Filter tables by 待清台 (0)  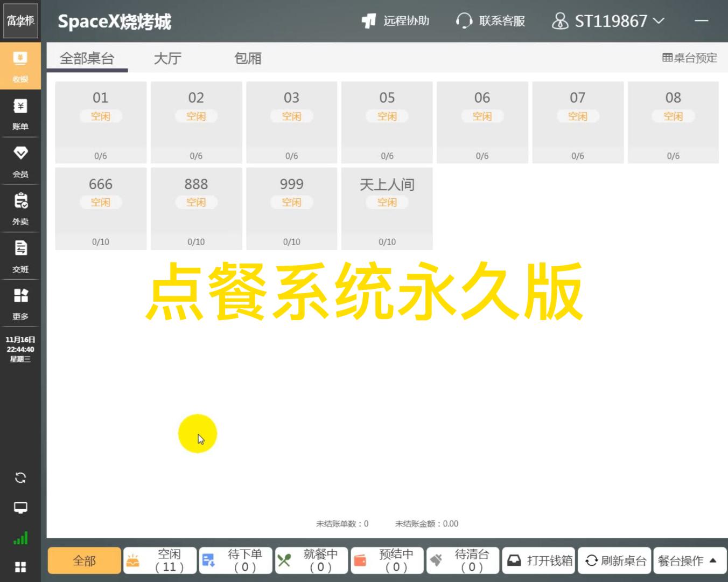tap(463, 560)
